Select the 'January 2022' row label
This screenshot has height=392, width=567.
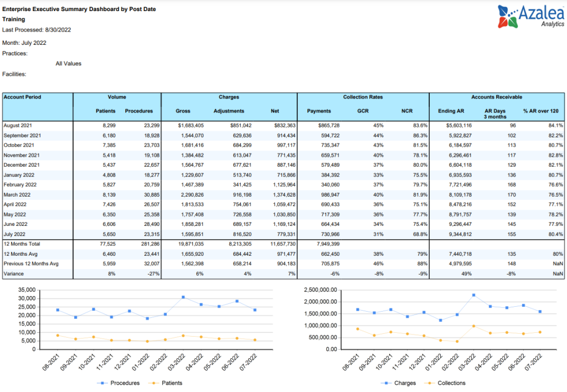[19, 175]
